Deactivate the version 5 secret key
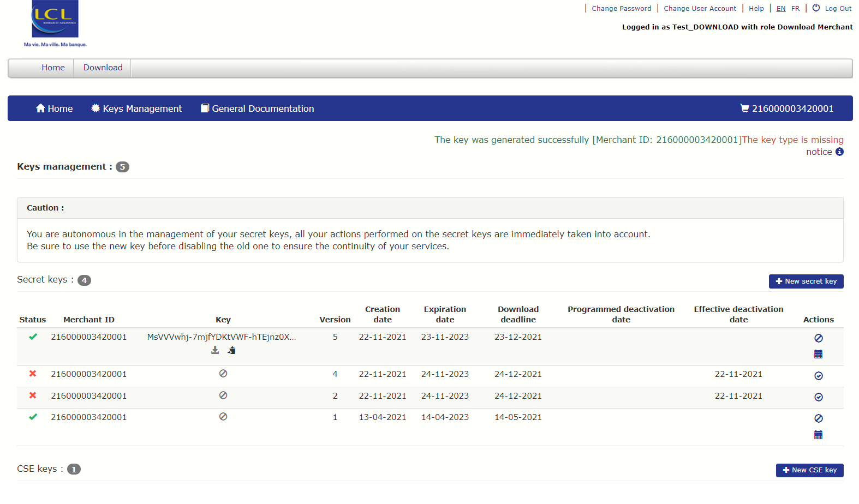The height and width of the screenshot is (504, 859). (x=819, y=338)
